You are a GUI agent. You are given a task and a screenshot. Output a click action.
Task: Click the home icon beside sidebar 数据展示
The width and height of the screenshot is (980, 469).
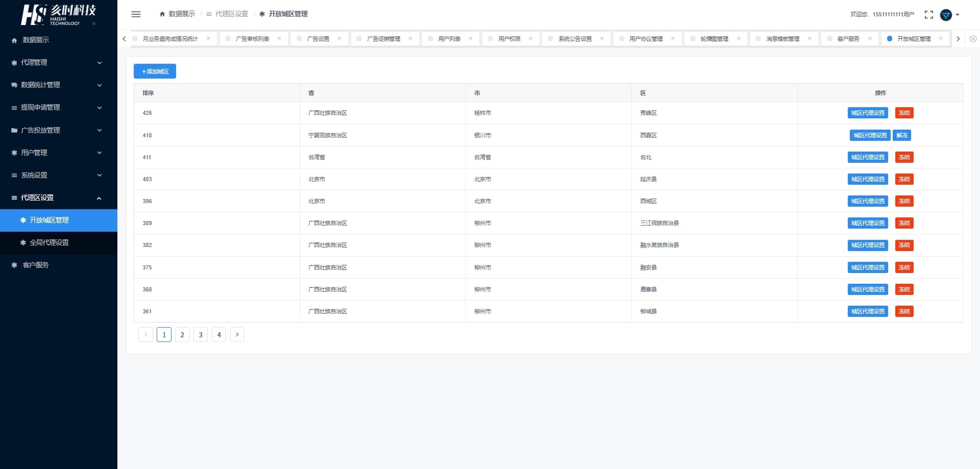click(14, 40)
